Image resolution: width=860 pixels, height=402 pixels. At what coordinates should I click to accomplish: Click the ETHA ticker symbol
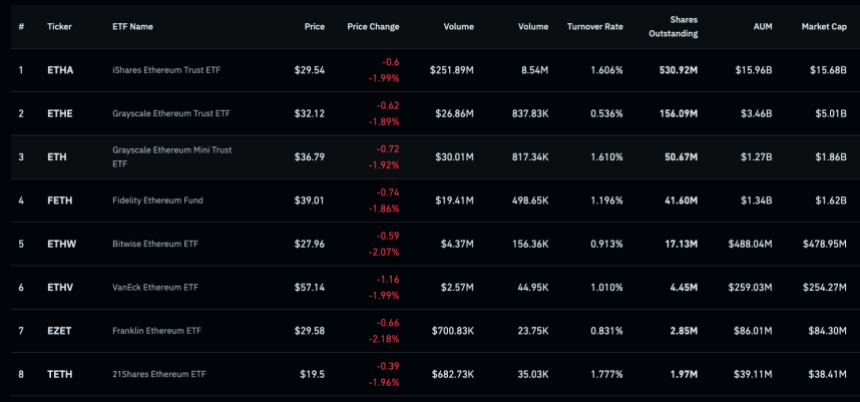click(60, 70)
